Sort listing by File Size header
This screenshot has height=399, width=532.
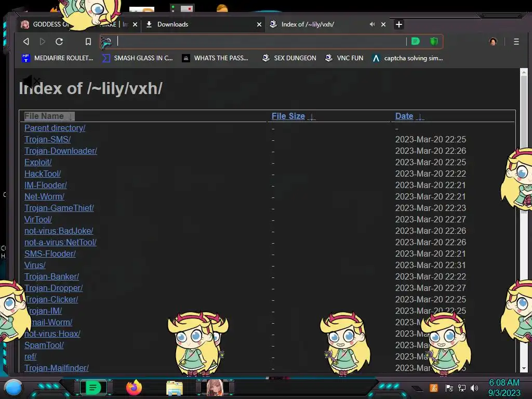(293, 116)
